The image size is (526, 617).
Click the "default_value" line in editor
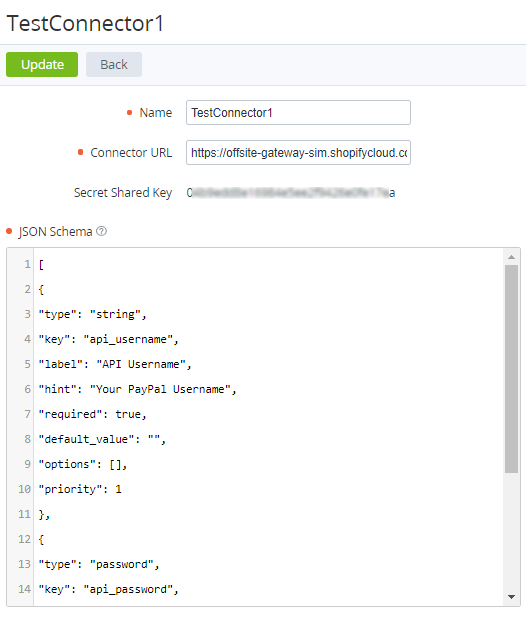[102, 439]
